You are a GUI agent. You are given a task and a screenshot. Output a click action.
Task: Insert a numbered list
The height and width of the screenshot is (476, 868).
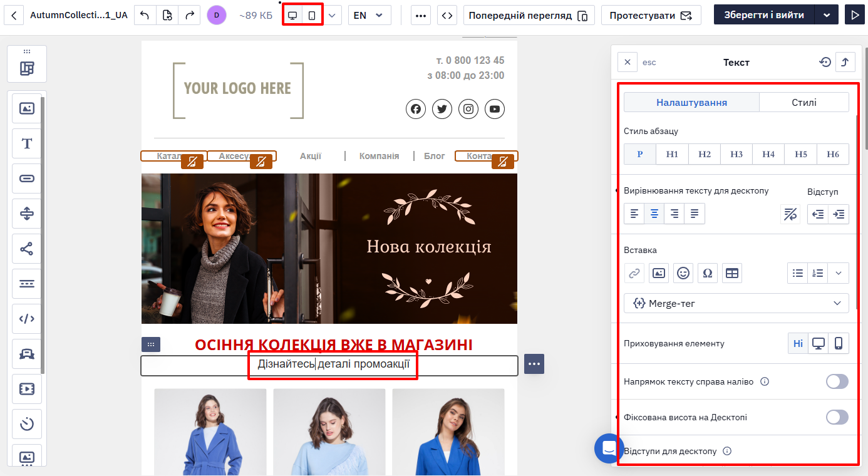click(818, 273)
